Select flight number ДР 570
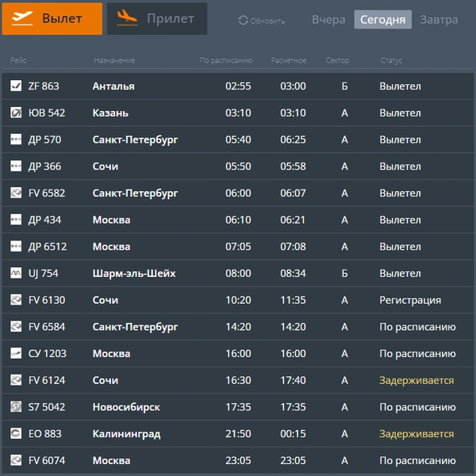 44,140
